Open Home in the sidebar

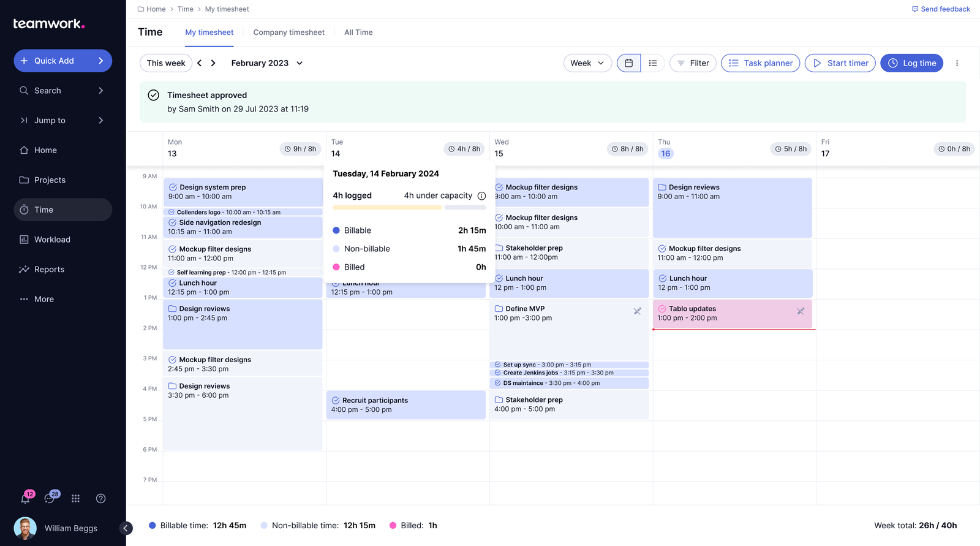tap(62, 150)
